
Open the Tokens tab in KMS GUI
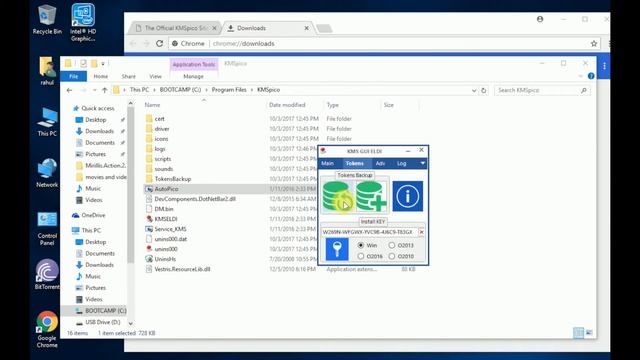pyautogui.click(x=354, y=163)
